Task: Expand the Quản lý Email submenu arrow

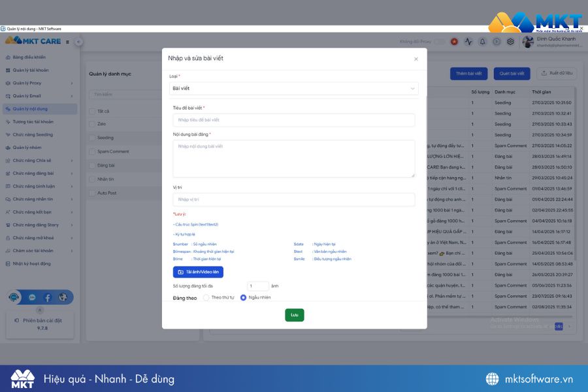Action: [72, 96]
